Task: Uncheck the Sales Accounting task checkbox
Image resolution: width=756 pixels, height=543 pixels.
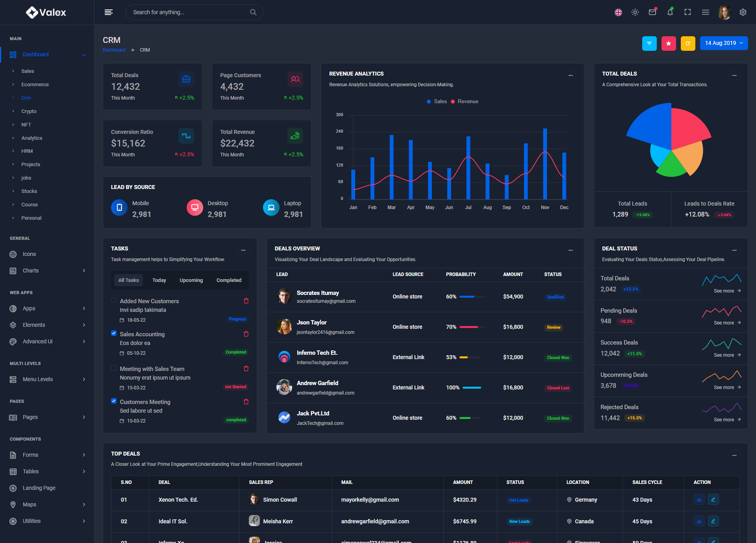Action: tap(114, 334)
